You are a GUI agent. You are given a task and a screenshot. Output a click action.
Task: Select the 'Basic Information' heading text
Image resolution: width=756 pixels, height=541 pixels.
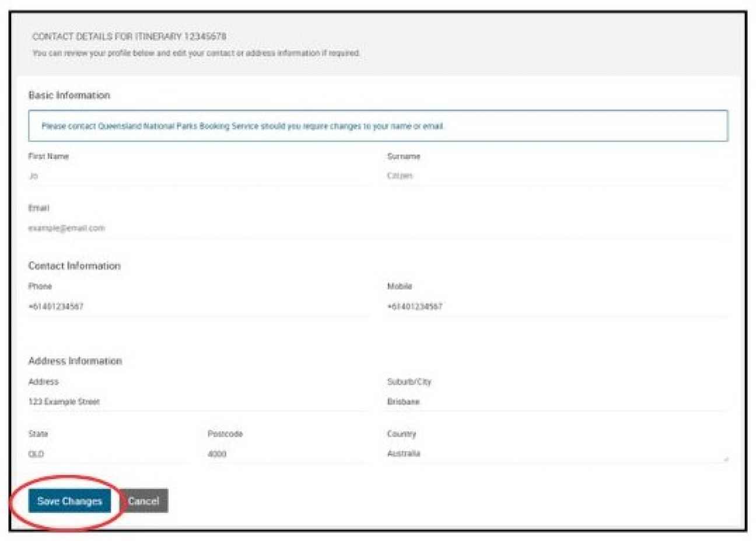click(x=69, y=95)
